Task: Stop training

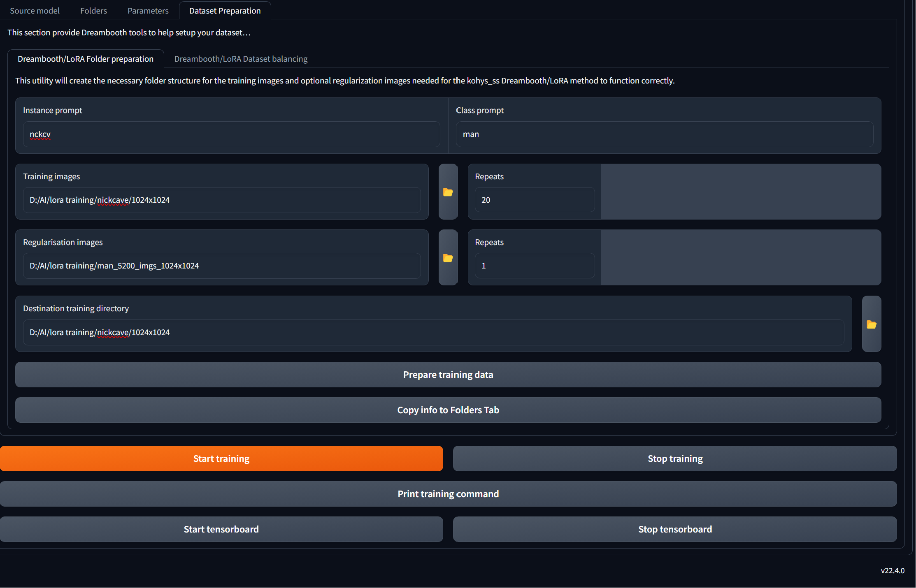Action: click(x=675, y=458)
